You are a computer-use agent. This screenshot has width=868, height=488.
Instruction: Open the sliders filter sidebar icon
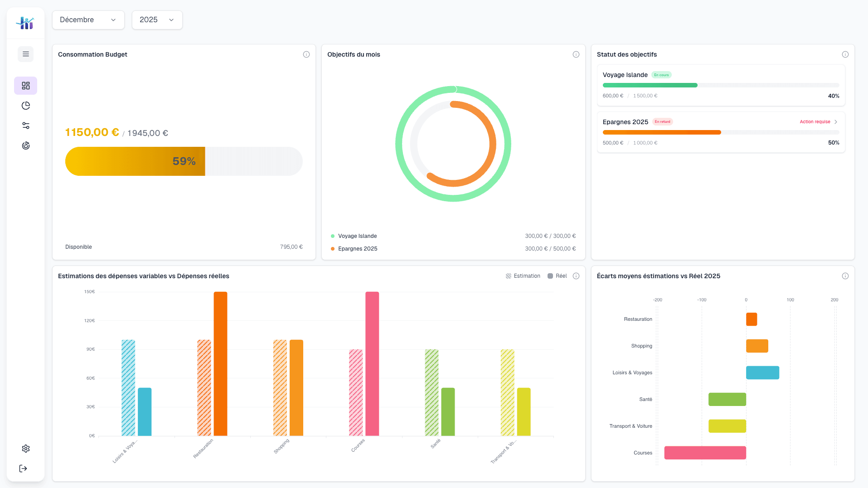26,126
